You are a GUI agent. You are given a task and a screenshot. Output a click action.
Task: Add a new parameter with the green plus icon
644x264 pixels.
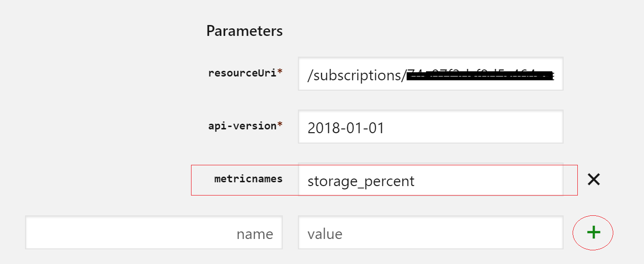click(593, 232)
